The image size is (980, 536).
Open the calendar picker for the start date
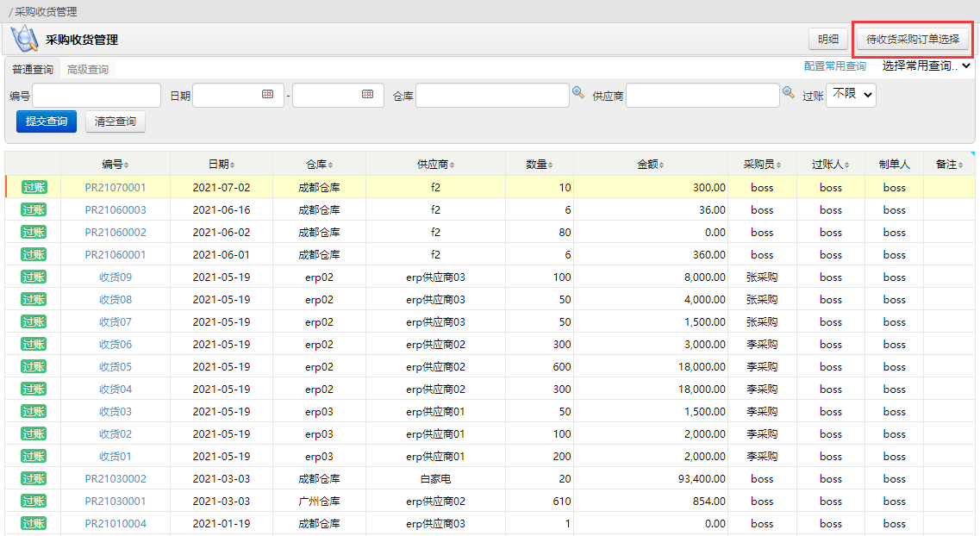267,94
